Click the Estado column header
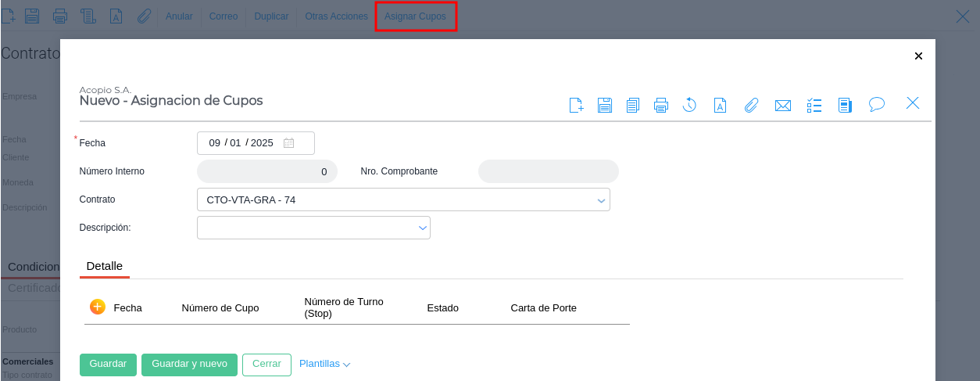This screenshot has width=980, height=381. [x=443, y=308]
